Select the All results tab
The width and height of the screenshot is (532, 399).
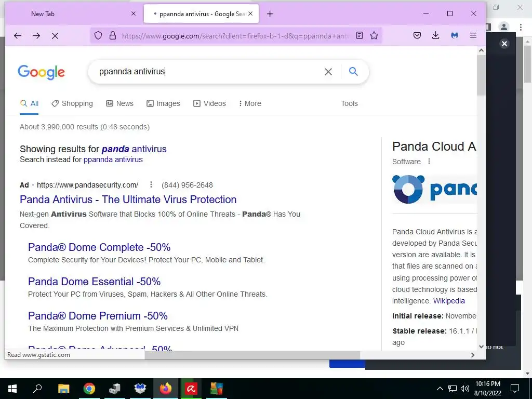pos(29,103)
